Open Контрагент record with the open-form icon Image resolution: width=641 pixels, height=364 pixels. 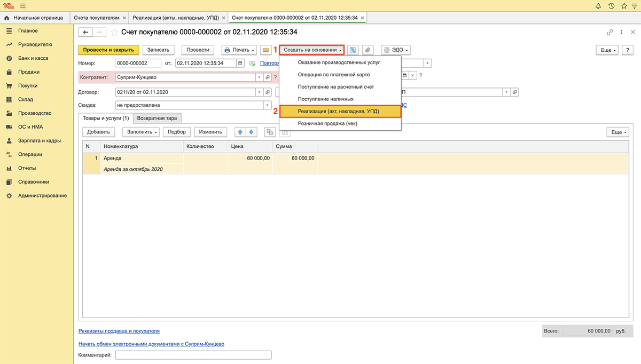[x=268, y=77]
